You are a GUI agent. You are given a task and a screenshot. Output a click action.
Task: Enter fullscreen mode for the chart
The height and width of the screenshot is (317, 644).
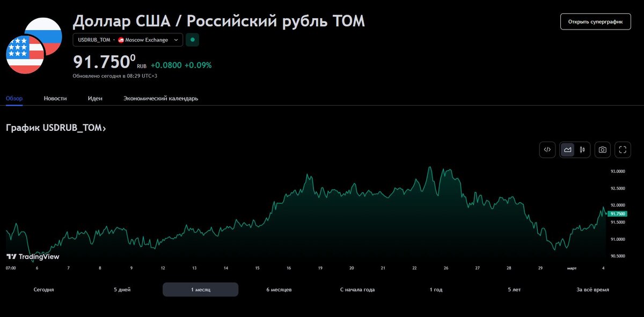(x=623, y=150)
